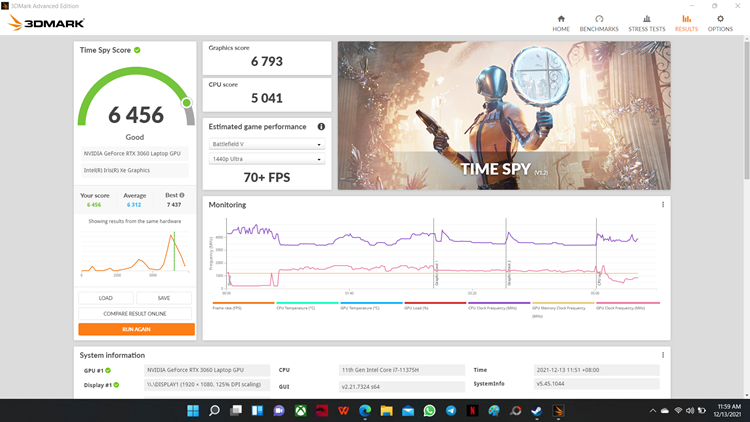Open the Monitoring panel three-dot menu
This screenshot has height=422, width=750.
click(x=663, y=205)
